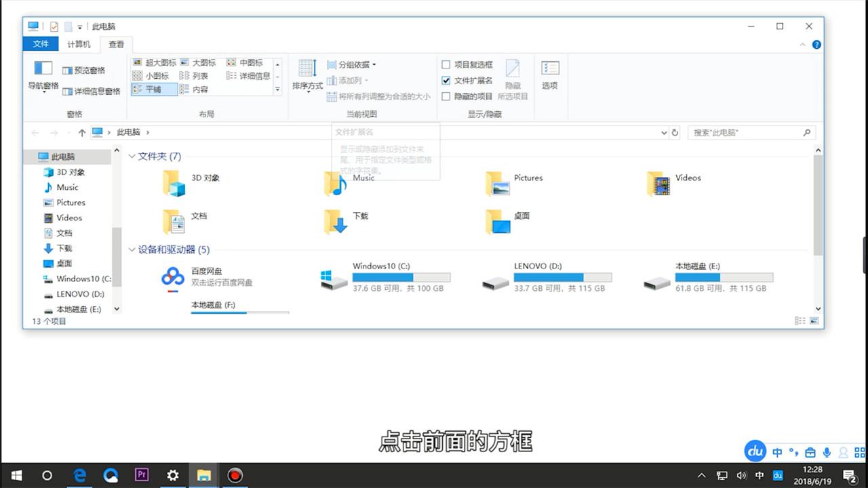Image resolution: width=868 pixels, height=488 pixels.
Task: Select the 下载 folder tile
Action: 346,221
